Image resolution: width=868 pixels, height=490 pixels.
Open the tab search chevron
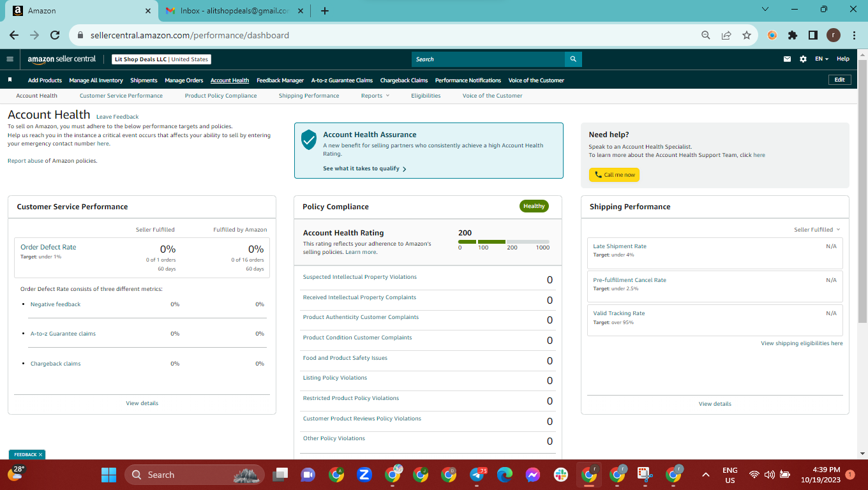[x=765, y=10]
